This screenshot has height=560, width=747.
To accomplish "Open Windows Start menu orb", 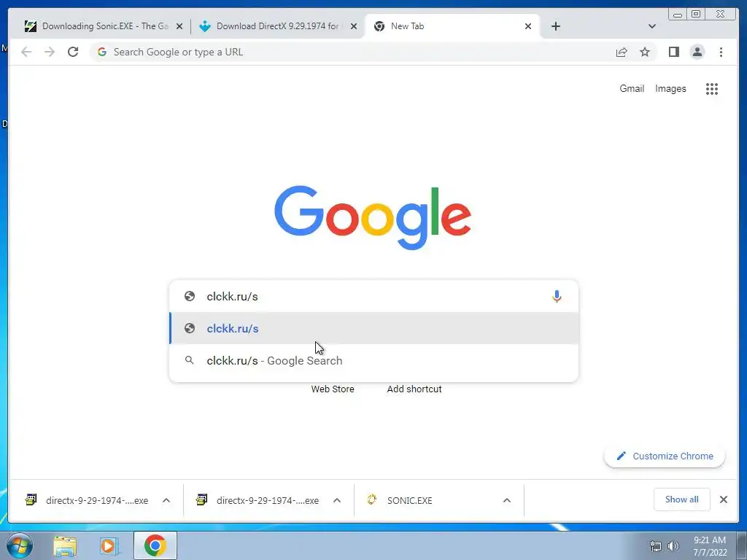I will coord(19,545).
